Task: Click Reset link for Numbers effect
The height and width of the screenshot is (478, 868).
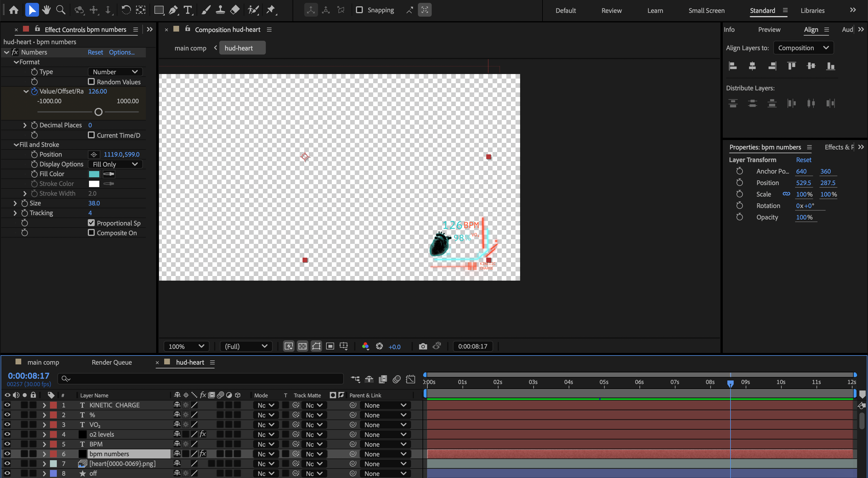Action: click(95, 52)
